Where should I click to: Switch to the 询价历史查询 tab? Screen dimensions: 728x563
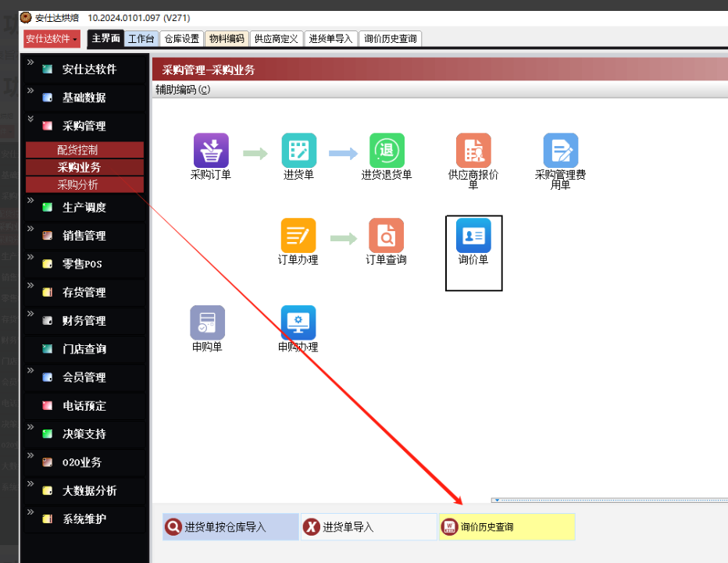(390, 38)
